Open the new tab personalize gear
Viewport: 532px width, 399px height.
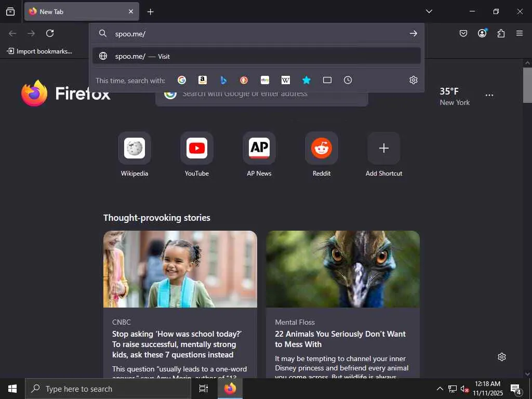pyautogui.click(x=502, y=357)
